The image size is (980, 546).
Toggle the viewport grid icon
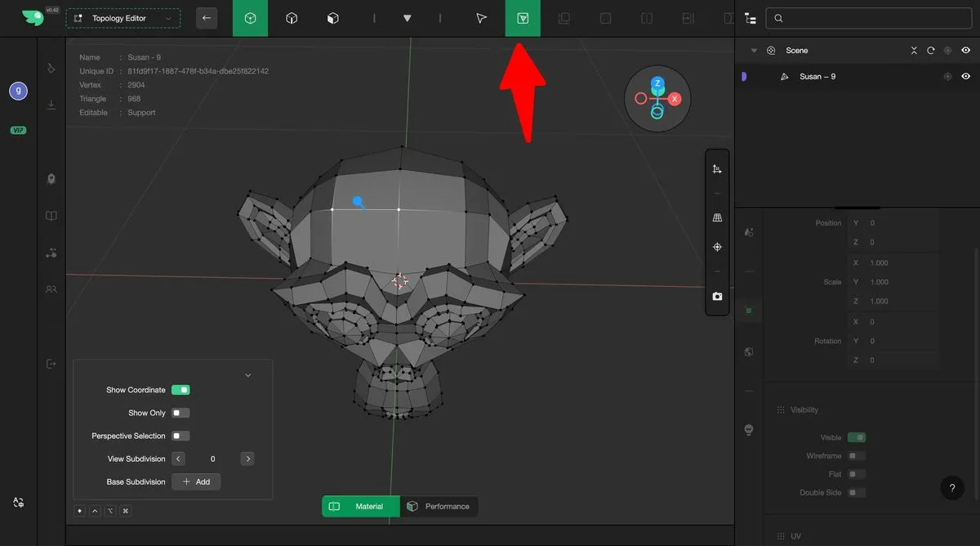[x=717, y=218]
